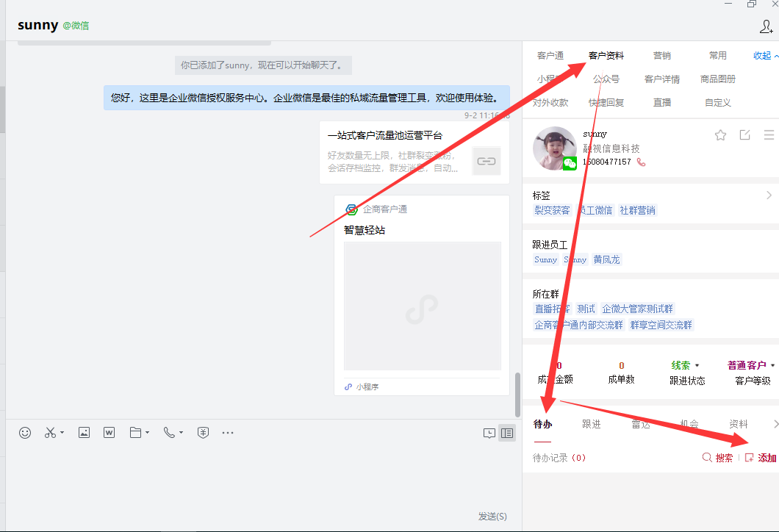The width and height of the screenshot is (779, 532).
Task: Star the customer sunny as favorite
Action: (x=720, y=134)
